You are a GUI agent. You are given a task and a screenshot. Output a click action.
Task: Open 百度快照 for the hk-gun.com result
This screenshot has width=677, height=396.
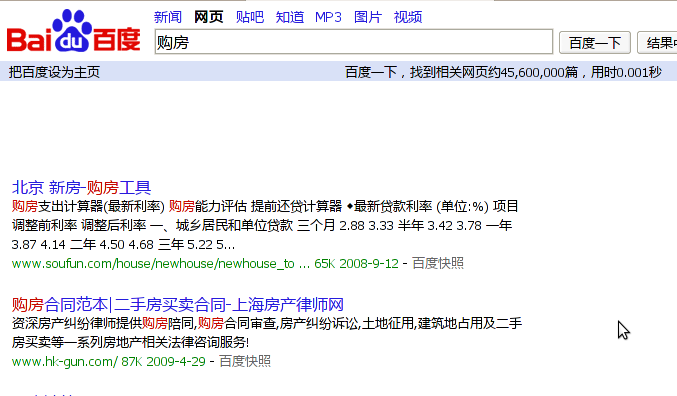(x=245, y=361)
